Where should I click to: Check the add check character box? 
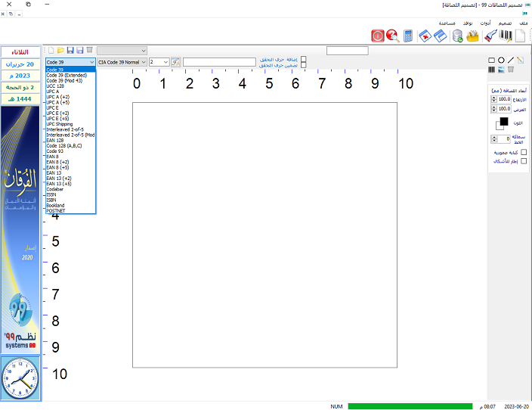304,58
